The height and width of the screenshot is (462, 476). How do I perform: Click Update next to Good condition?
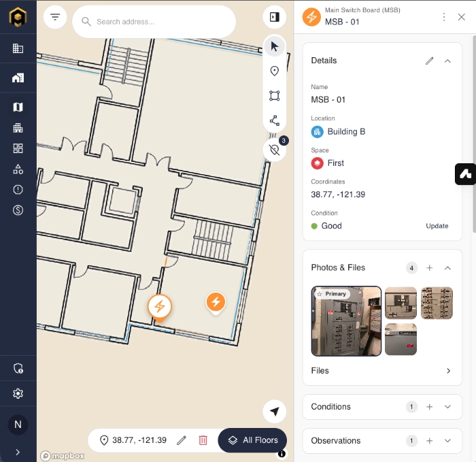pos(437,226)
